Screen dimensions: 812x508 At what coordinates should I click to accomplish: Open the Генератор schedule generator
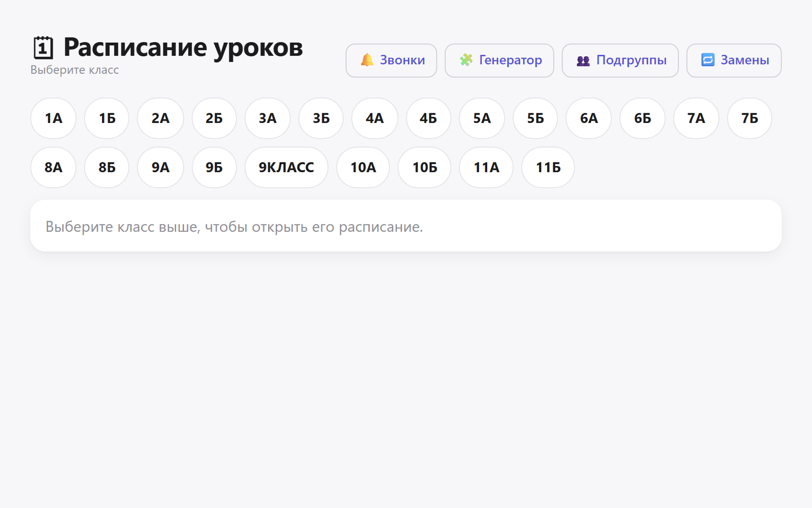pos(499,60)
